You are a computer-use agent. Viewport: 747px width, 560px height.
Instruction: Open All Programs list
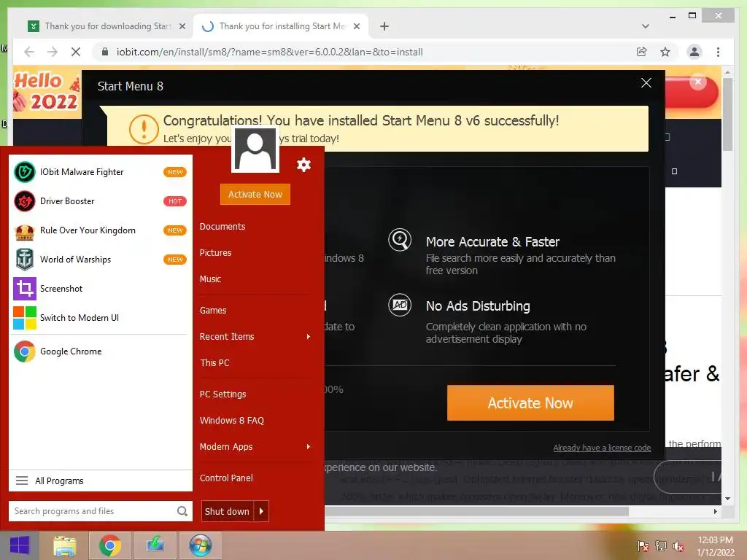(x=101, y=481)
